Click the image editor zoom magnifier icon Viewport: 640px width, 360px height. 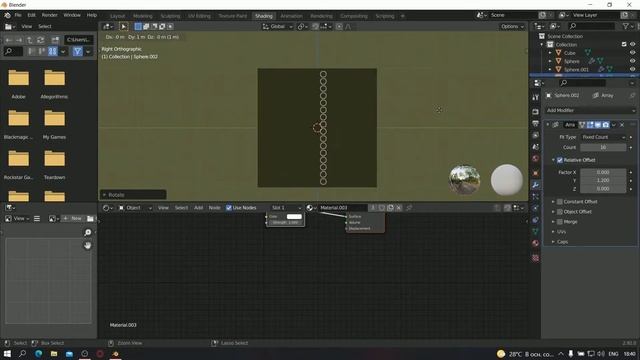pos(87,232)
